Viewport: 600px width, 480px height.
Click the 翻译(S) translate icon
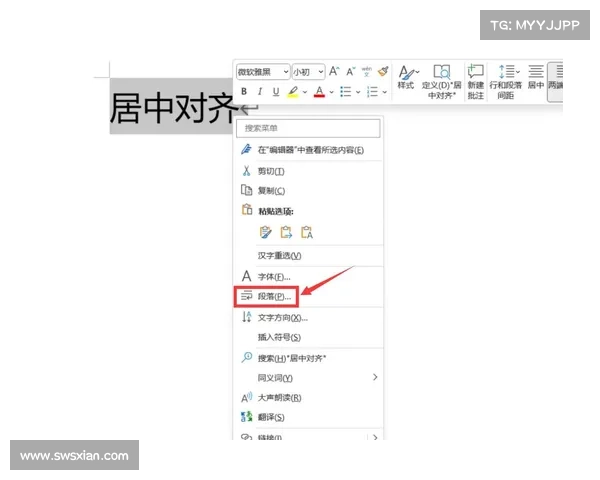click(246, 417)
